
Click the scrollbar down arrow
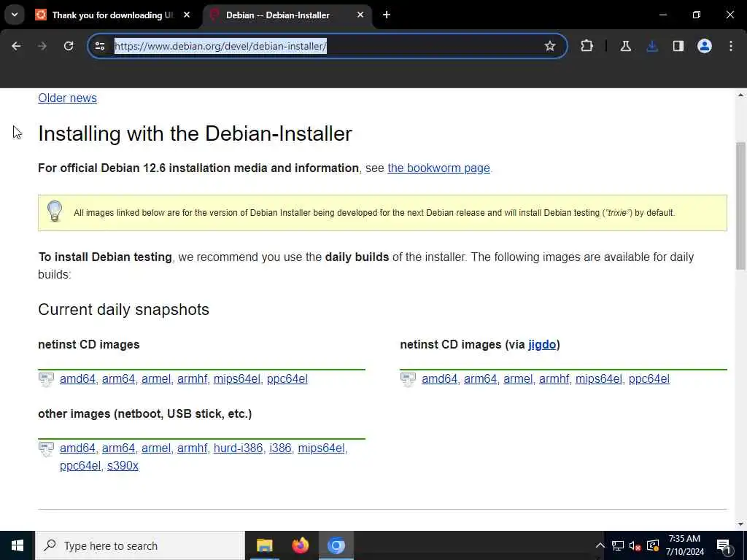click(740, 524)
